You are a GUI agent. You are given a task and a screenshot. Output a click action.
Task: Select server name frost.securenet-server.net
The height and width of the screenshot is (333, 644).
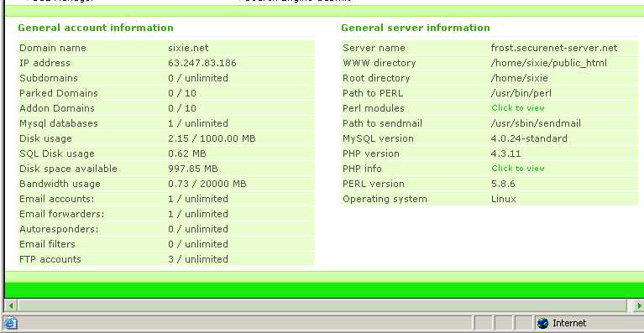click(x=554, y=48)
